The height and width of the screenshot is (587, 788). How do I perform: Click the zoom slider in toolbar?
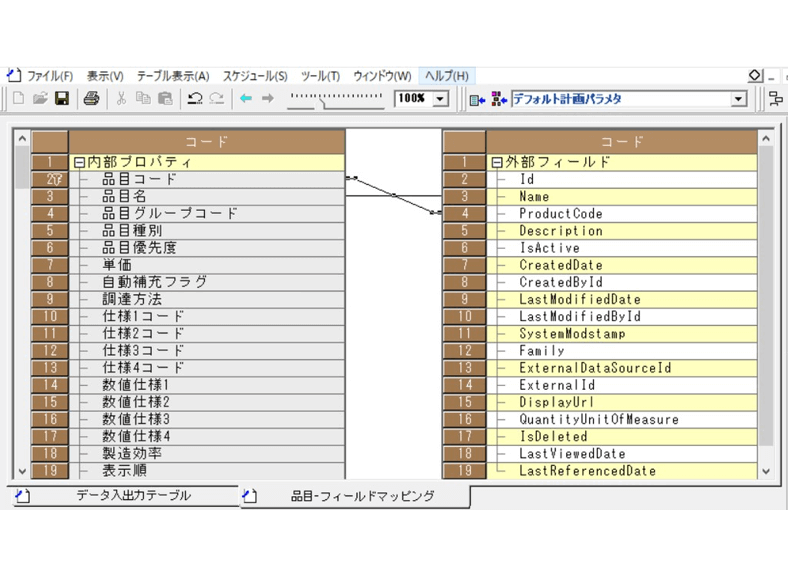[335, 98]
